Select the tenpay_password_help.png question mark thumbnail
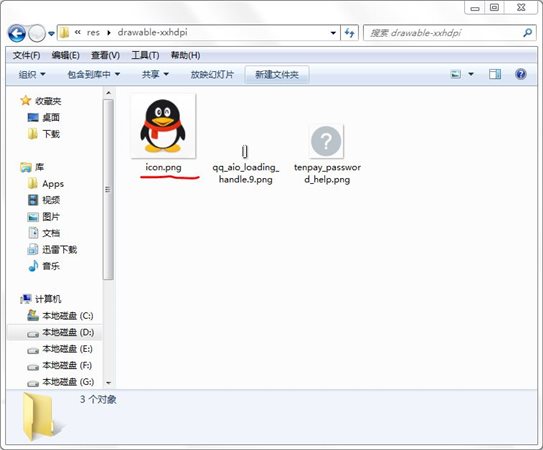This screenshot has height=450, width=543. pyautogui.click(x=326, y=141)
